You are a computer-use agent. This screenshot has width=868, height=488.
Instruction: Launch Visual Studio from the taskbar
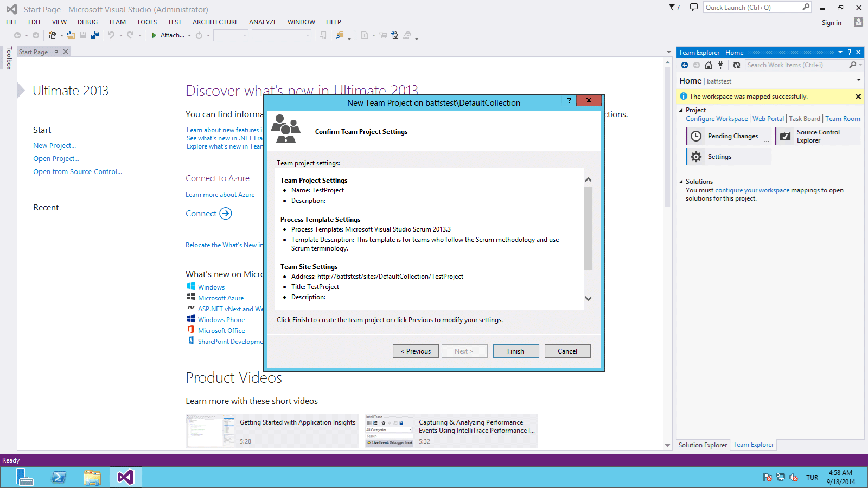click(125, 477)
